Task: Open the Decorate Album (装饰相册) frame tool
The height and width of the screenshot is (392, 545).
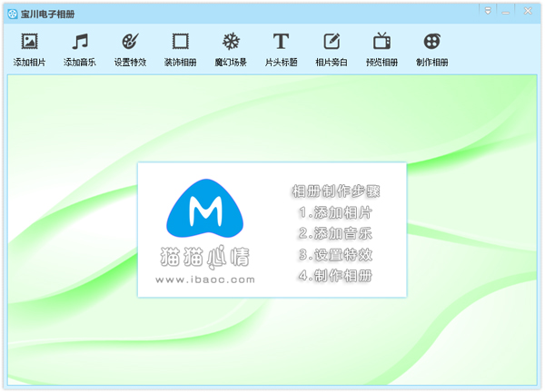Action: click(x=180, y=42)
